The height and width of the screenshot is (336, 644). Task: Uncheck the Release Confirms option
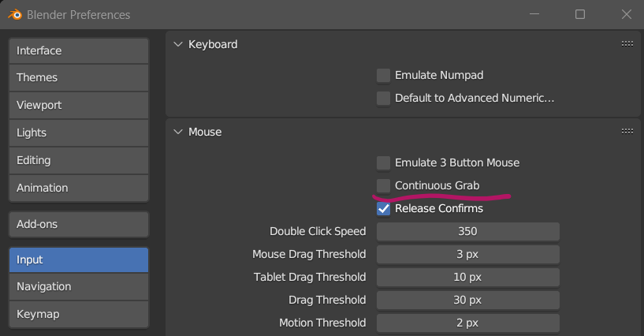(384, 209)
